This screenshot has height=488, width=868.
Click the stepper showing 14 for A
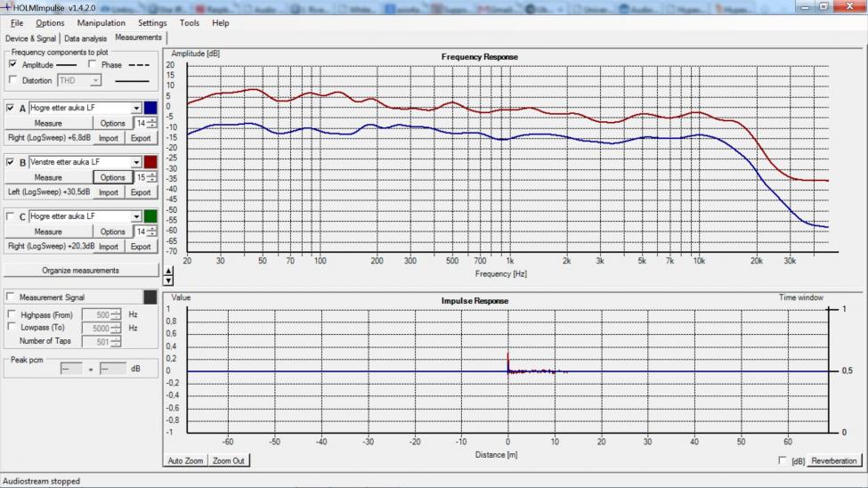(146, 123)
